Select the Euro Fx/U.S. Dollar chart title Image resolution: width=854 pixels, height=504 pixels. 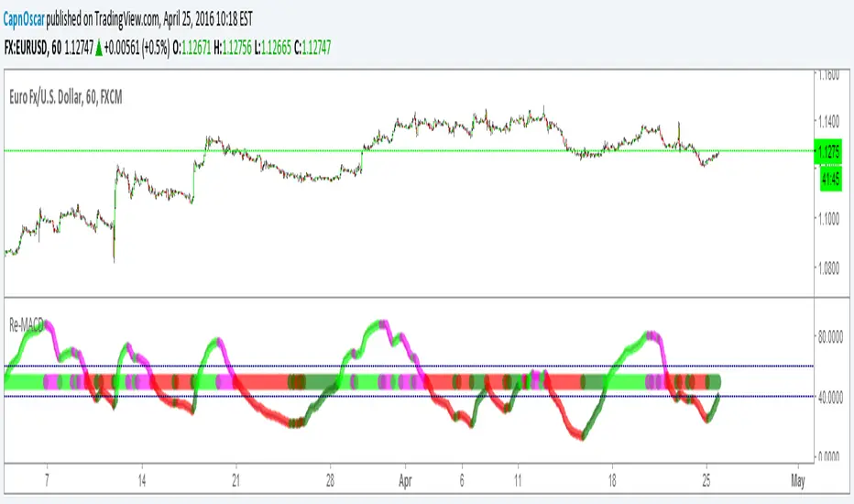(x=65, y=97)
